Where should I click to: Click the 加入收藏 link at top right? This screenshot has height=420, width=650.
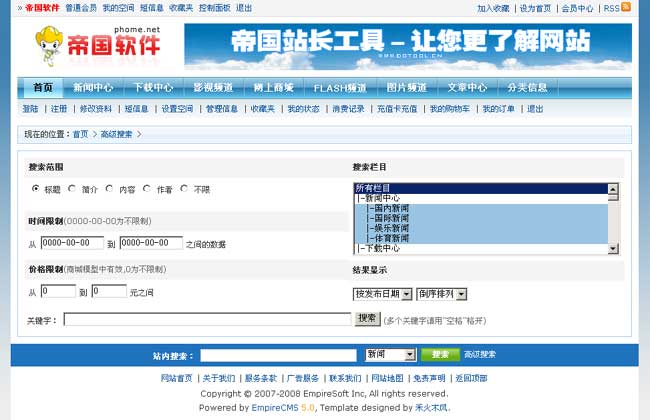493,8
